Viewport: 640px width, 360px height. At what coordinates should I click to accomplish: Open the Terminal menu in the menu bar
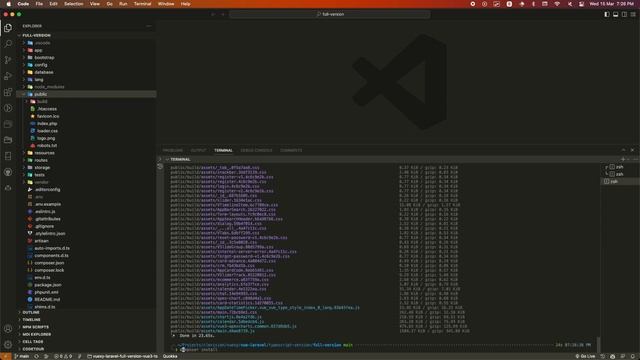(142, 4)
